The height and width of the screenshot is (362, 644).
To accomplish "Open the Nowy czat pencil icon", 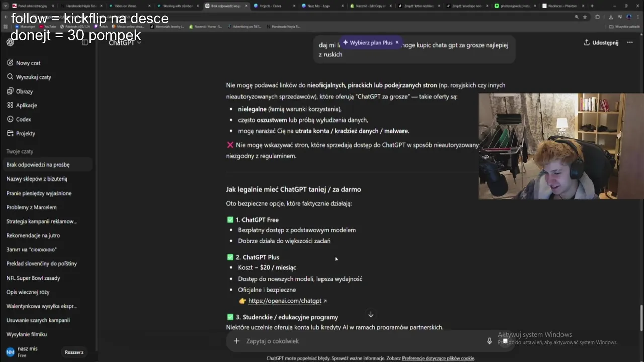I will (x=10, y=63).
